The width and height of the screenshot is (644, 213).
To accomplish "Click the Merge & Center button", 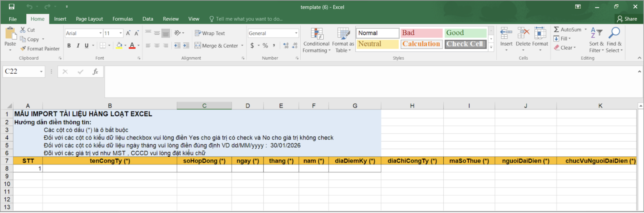I will (x=216, y=46).
